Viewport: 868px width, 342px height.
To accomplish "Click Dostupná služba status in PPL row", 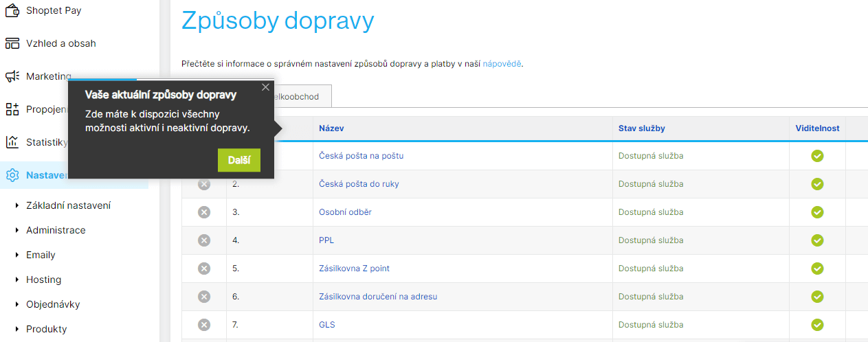I will coord(651,240).
